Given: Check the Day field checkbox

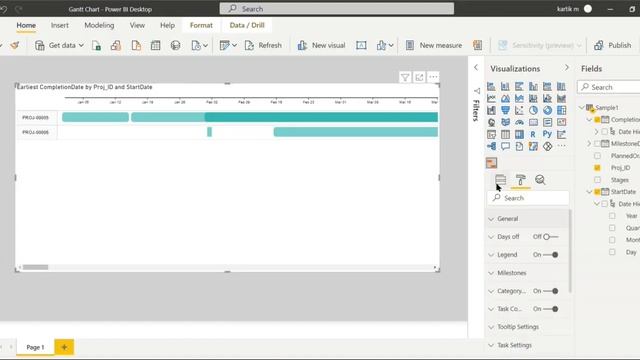Looking at the screenshot, I should click(612, 252).
